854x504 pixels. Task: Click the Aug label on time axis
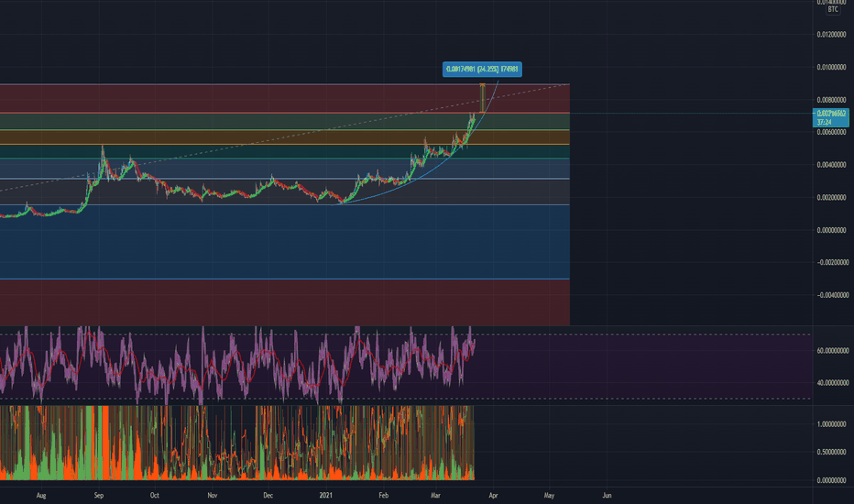tap(41, 495)
